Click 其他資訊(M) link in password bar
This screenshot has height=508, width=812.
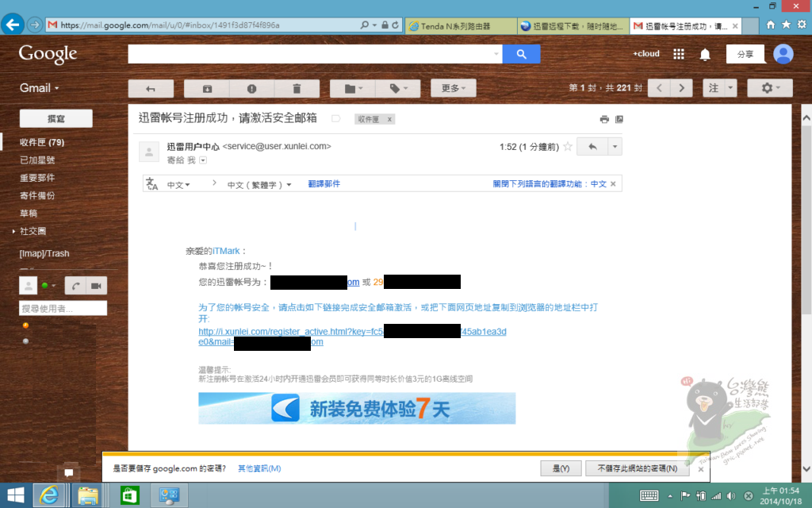[259, 468]
